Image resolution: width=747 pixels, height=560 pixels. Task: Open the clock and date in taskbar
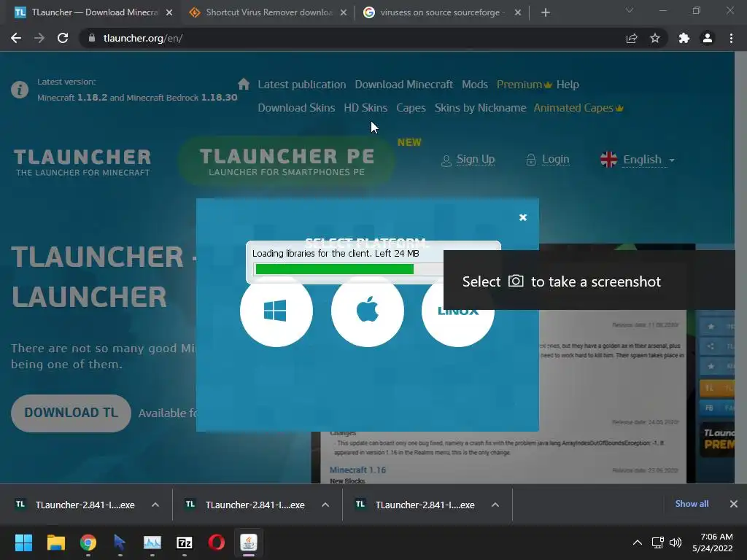[713, 542]
